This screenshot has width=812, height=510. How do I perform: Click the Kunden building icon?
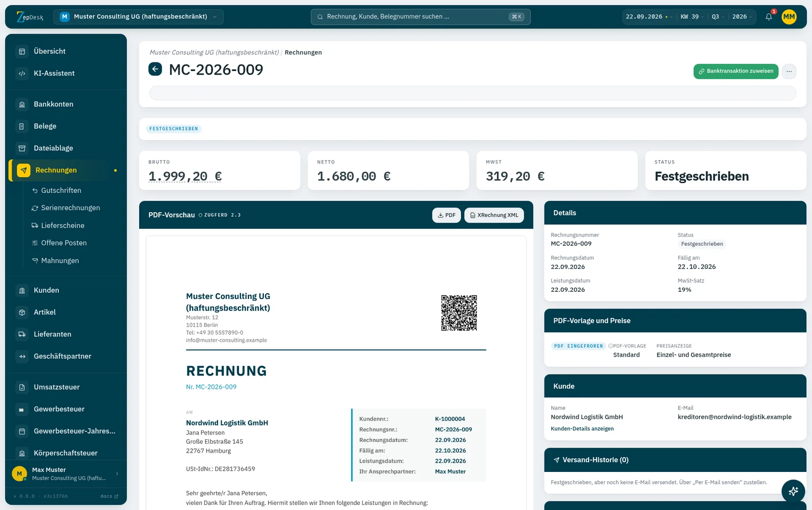(x=22, y=290)
